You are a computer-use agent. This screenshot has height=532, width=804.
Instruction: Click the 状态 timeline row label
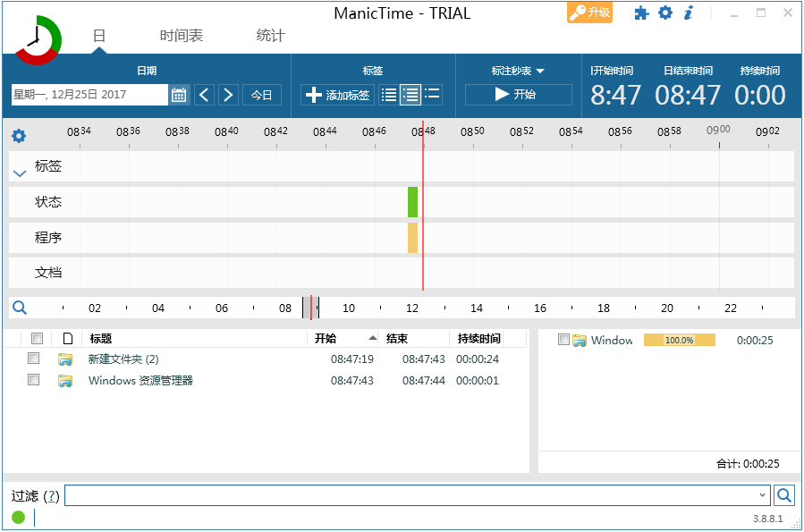(48, 202)
